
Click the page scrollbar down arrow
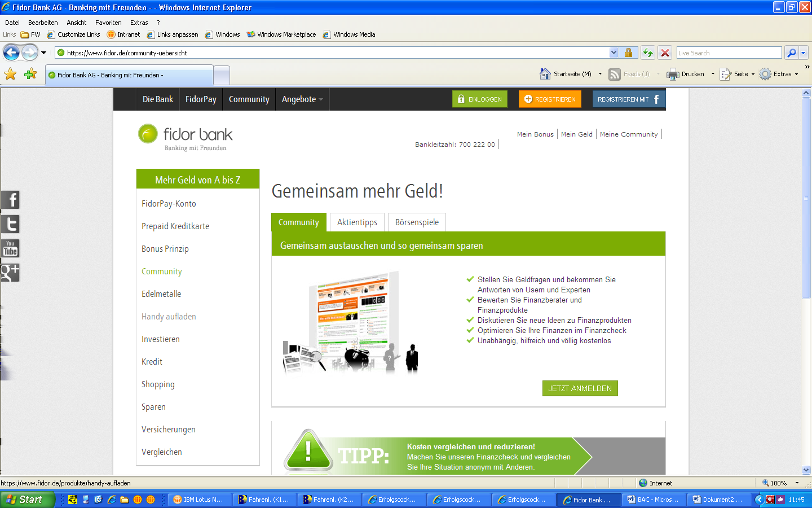[x=806, y=470]
